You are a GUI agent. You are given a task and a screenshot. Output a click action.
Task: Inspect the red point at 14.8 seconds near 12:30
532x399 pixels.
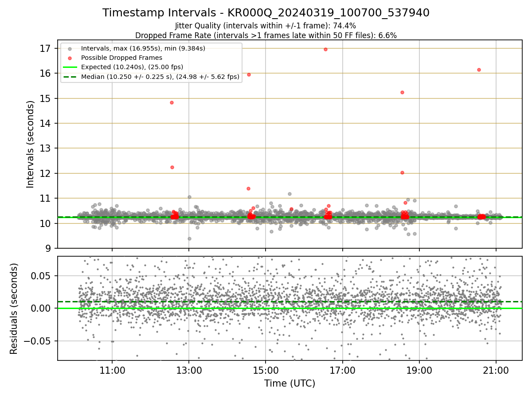click(x=172, y=102)
